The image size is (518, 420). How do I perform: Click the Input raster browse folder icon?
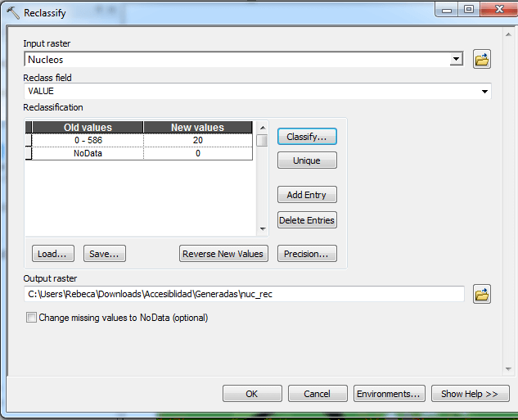(482, 60)
